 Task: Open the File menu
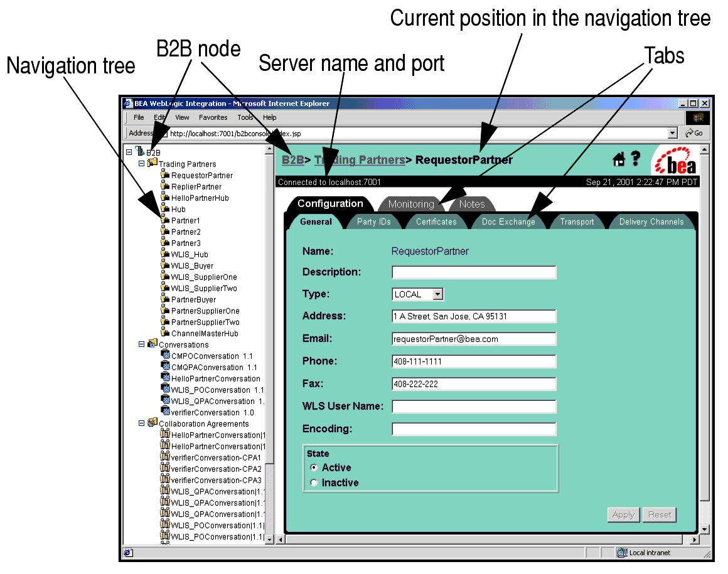point(139,117)
